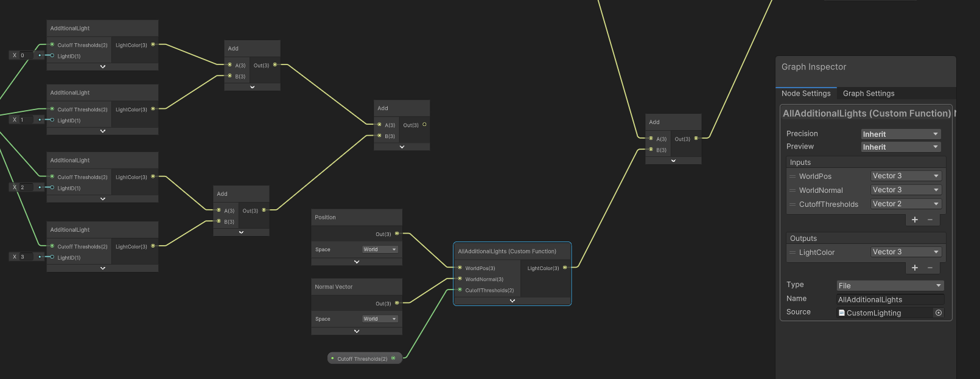Click LightColor(3) port of the LightID 1 AdditionalLight
980x379 pixels.
(x=153, y=109)
